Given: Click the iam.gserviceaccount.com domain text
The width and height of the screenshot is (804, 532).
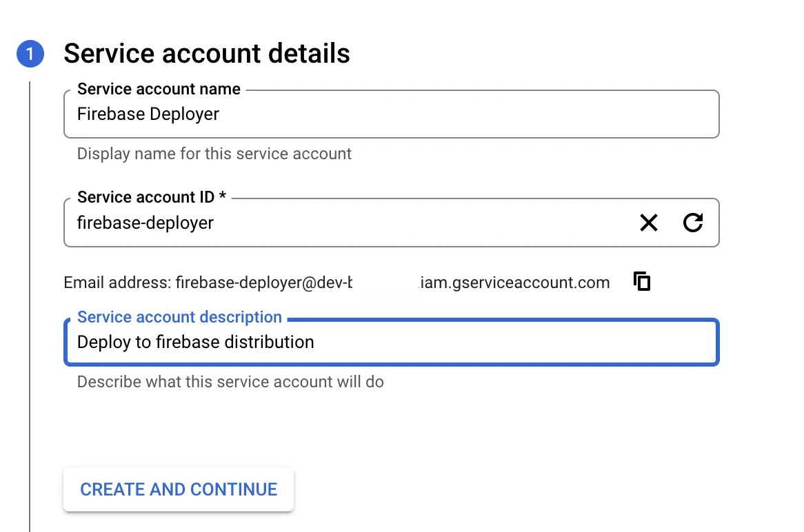Looking at the screenshot, I should (x=515, y=282).
